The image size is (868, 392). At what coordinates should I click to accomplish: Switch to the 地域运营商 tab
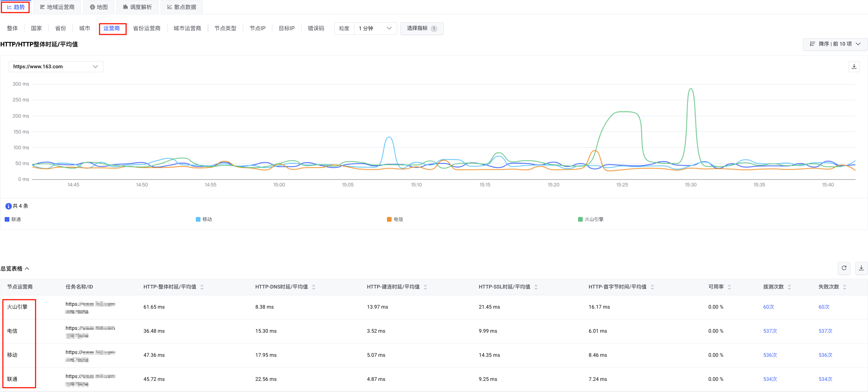point(57,7)
